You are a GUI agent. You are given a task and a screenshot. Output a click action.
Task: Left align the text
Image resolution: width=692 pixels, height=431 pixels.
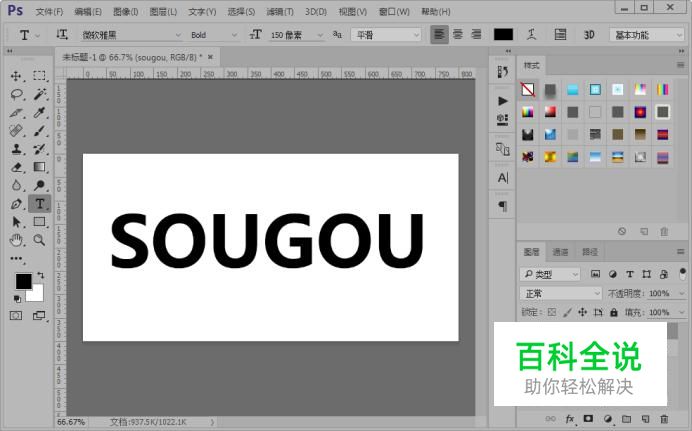point(439,34)
